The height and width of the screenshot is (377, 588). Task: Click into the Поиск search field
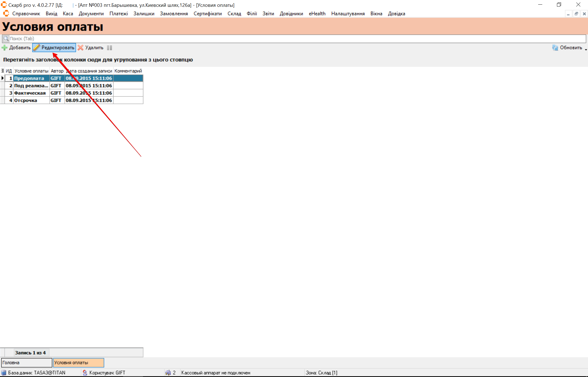click(x=272, y=38)
